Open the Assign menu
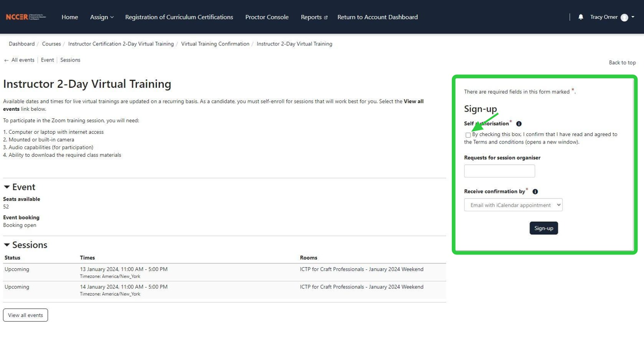 click(102, 17)
